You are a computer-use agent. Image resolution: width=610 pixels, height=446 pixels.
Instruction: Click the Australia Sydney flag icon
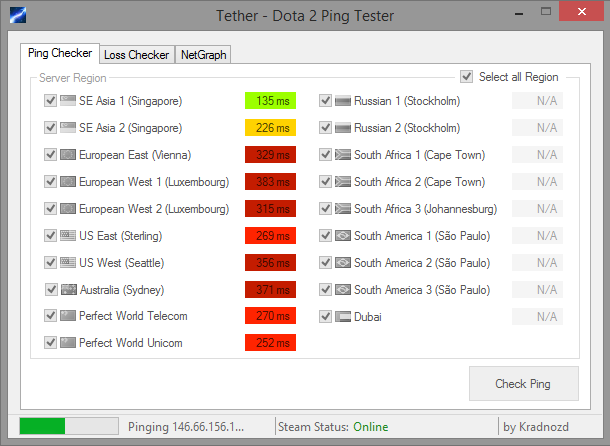[68, 290]
